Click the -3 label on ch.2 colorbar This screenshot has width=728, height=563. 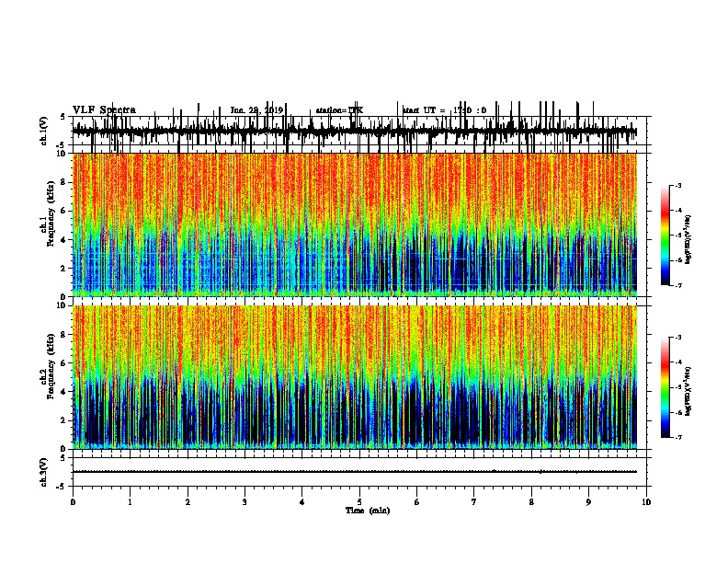678,338
